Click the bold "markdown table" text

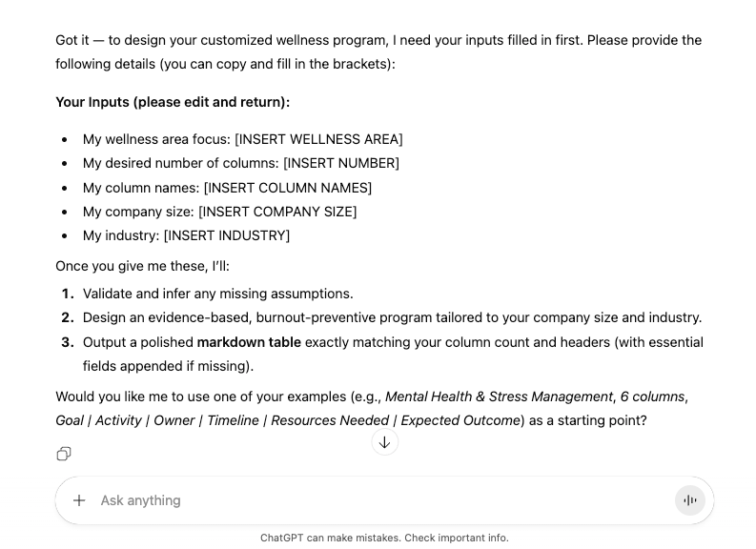249,342
